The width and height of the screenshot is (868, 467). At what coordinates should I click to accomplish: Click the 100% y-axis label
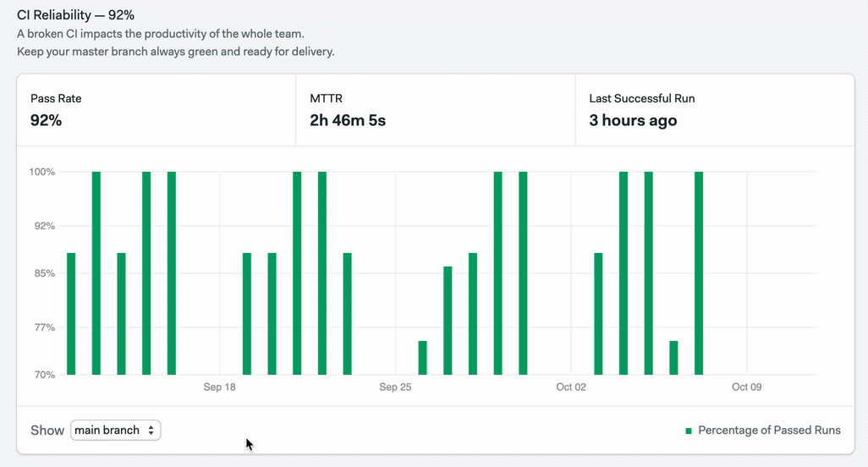pos(42,172)
